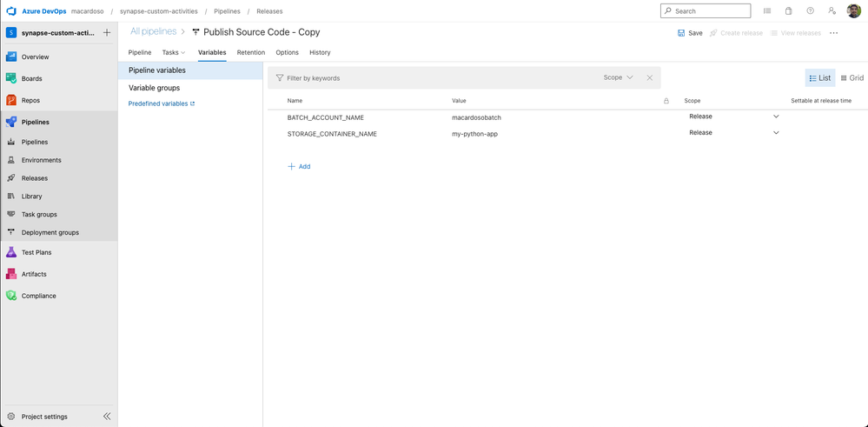
Task: Open the user settings icon
Action: [832, 10]
